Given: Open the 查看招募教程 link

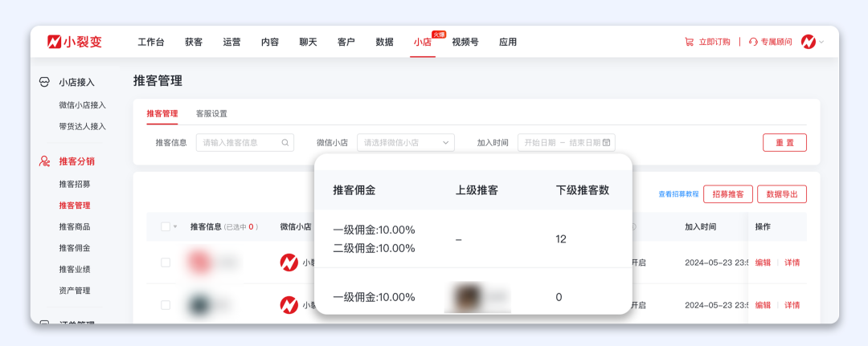Looking at the screenshot, I should (x=678, y=194).
